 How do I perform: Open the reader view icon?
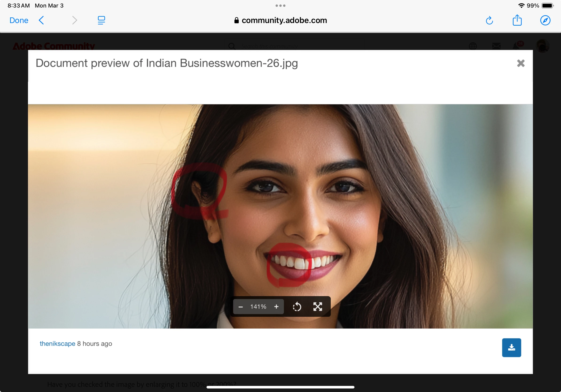pos(101,20)
